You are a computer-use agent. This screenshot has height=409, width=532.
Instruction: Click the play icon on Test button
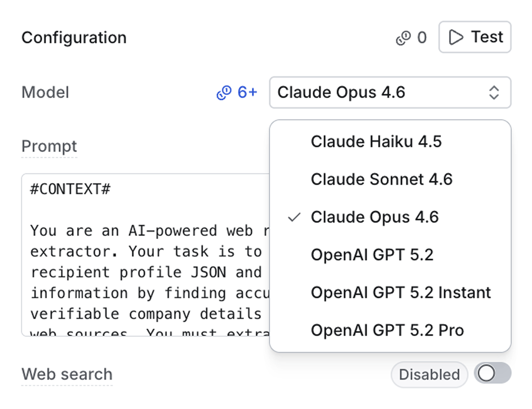click(456, 37)
